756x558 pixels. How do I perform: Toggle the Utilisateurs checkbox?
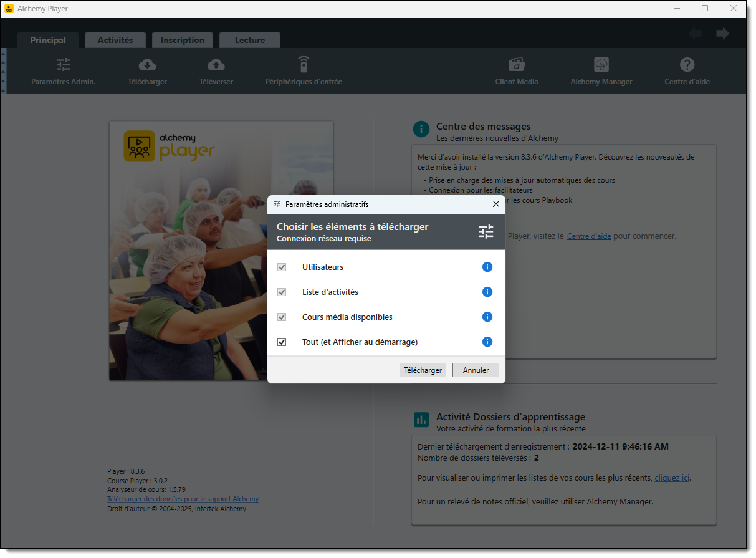[282, 267]
